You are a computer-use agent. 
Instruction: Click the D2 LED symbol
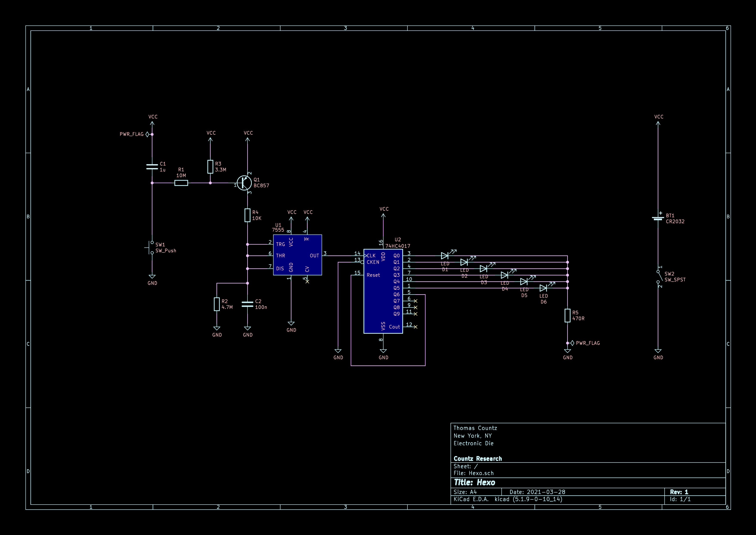pyautogui.click(x=465, y=262)
